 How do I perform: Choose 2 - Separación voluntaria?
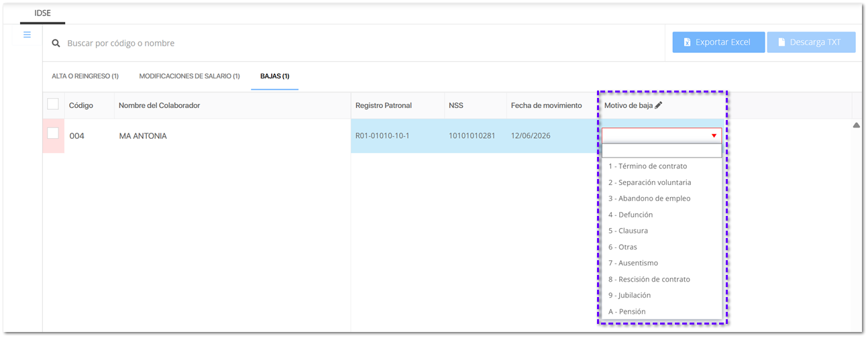click(661, 182)
